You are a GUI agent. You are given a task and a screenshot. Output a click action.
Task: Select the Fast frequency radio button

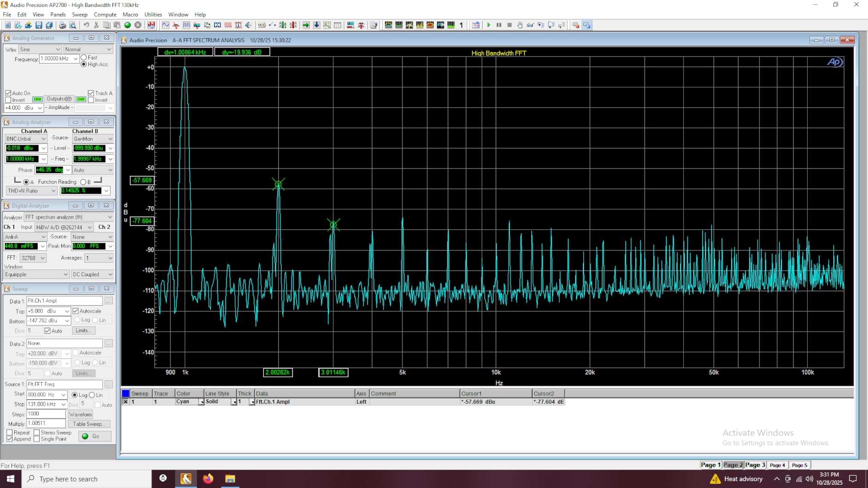click(x=84, y=58)
